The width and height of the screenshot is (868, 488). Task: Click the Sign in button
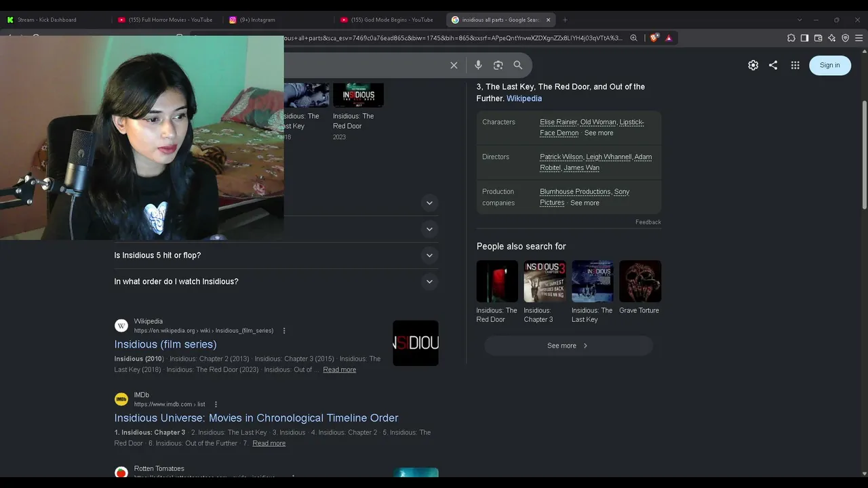pyautogui.click(x=830, y=65)
